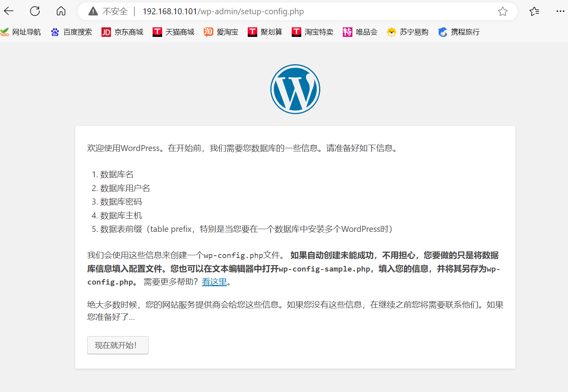This screenshot has width=568, height=392.
Task: Click list item 数据库密码
Action: [121, 202]
